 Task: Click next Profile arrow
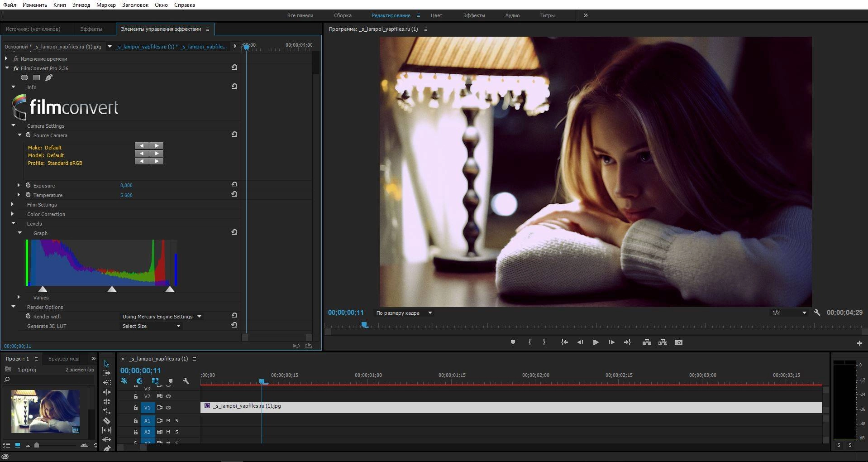tap(157, 161)
